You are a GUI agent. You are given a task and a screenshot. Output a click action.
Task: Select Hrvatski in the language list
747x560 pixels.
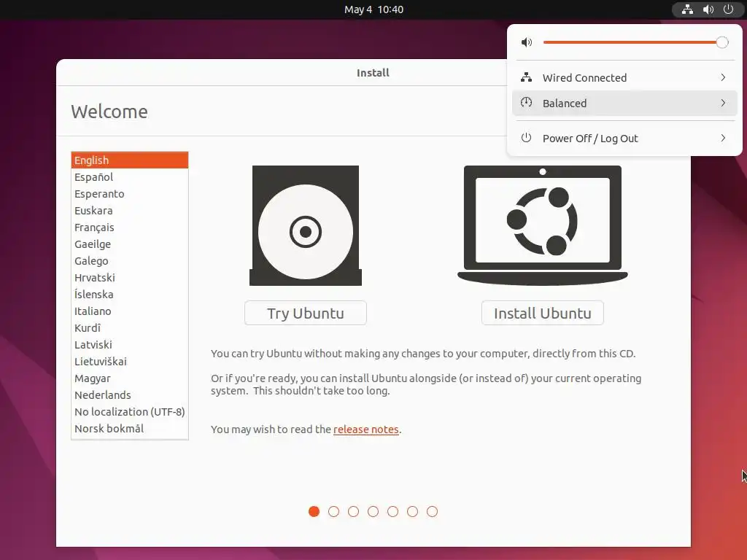tap(130, 278)
